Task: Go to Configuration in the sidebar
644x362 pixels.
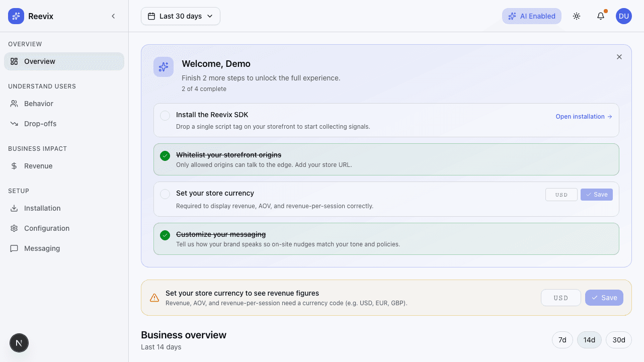Action: (x=46, y=228)
